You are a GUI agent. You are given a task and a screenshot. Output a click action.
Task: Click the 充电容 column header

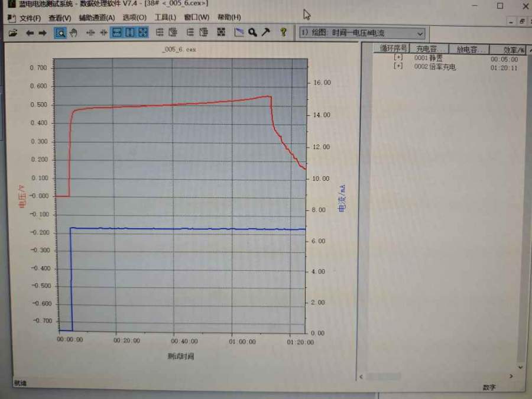[429, 49]
